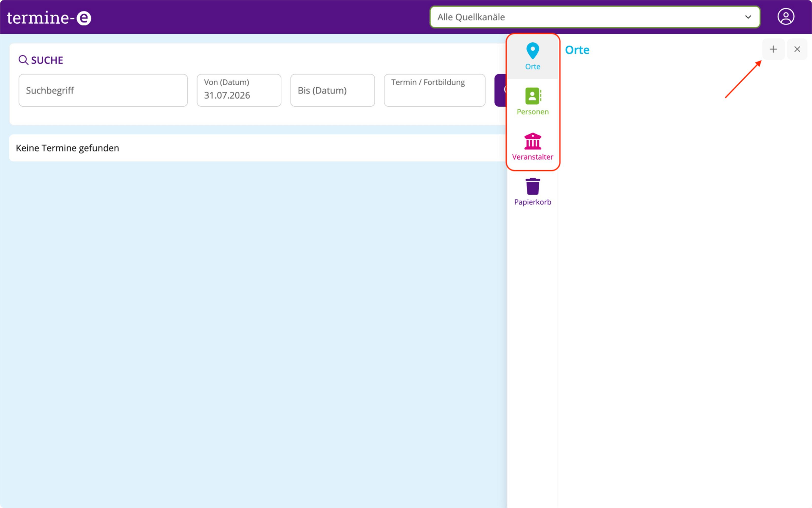Click the termine-e logo

49,18
